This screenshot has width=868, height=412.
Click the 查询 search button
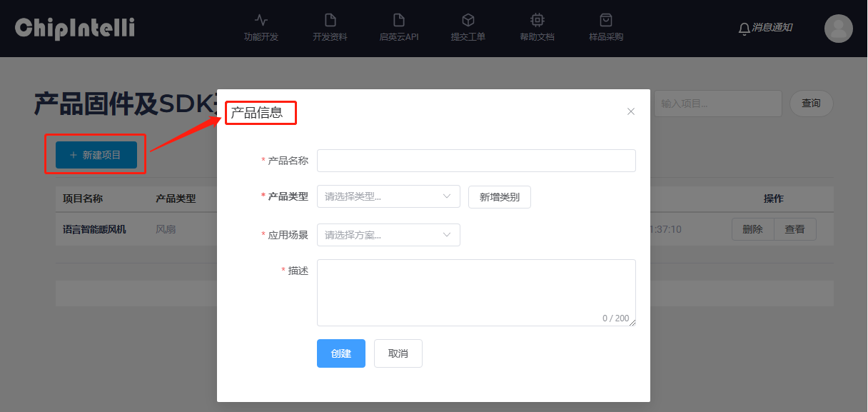coord(811,104)
